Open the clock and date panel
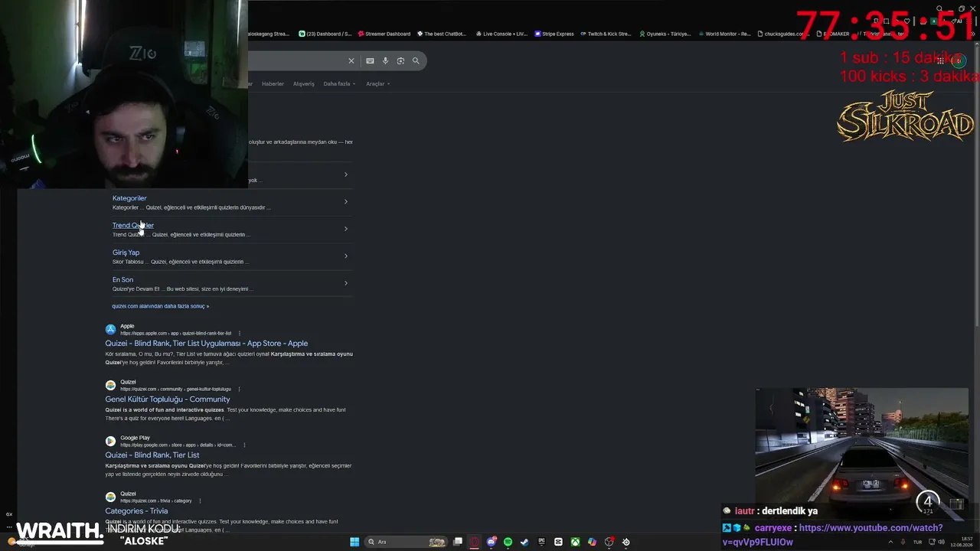 (x=961, y=542)
